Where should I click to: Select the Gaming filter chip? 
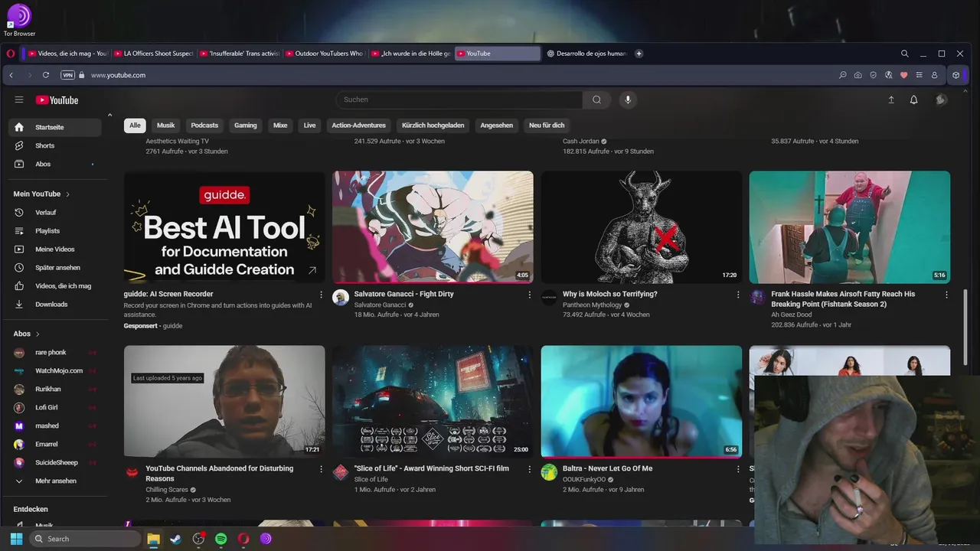tap(246, 126)
